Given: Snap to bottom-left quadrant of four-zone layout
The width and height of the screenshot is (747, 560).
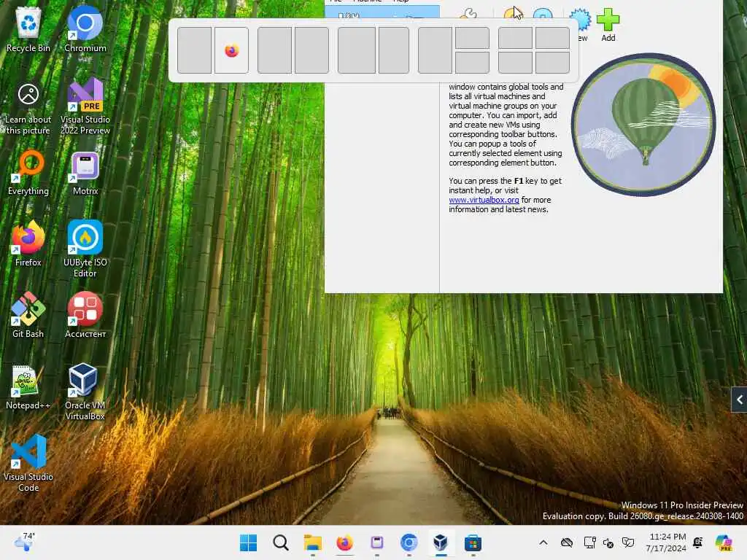Looking at the screenshot, I should 515,63.
